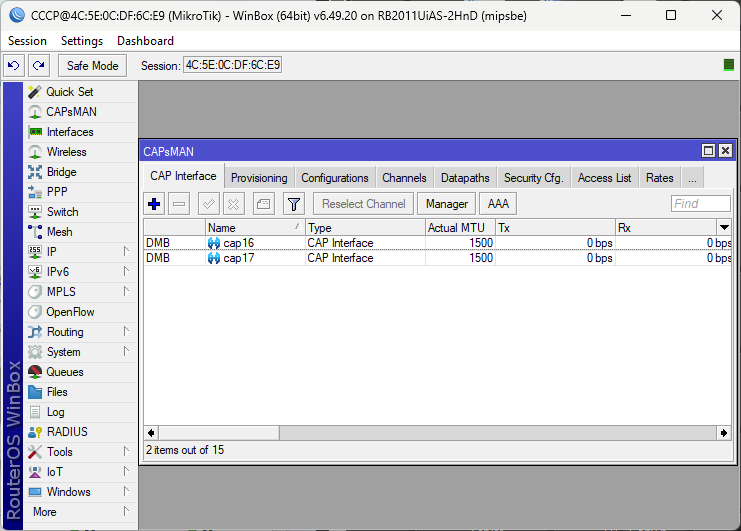Sort the table by Actual MTU

[460, 228]
